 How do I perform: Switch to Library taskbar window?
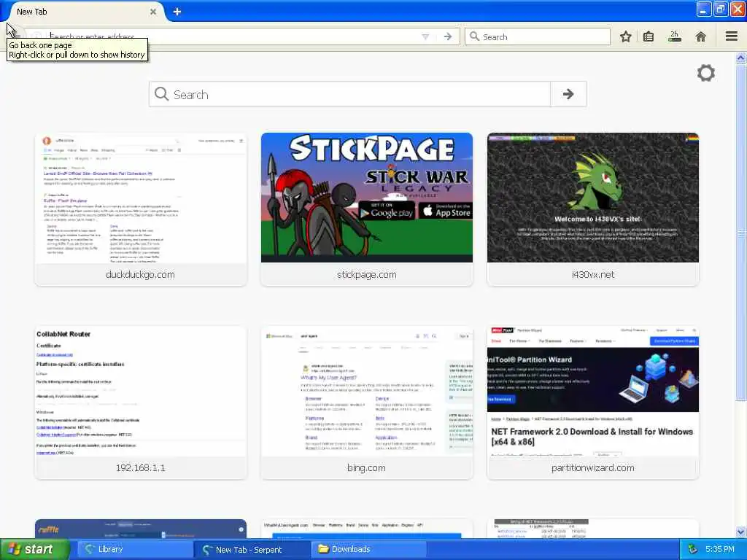pyautogui.click(x=135, y=550)
